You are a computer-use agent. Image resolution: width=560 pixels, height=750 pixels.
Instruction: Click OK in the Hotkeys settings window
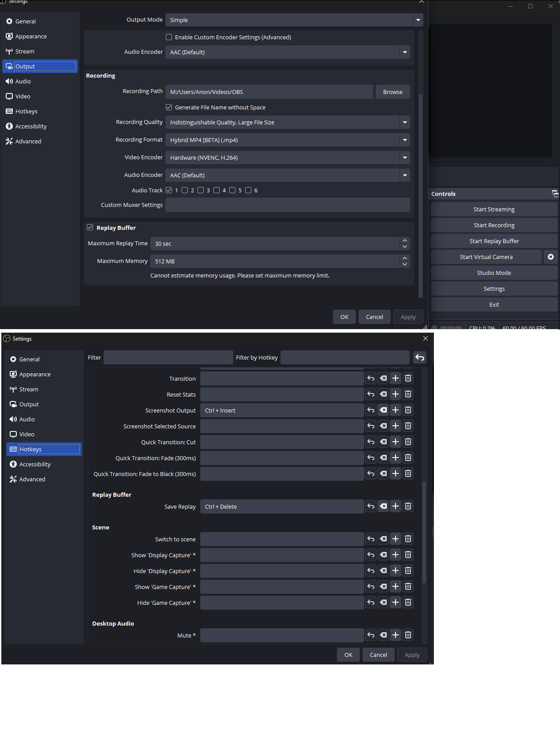348,655
